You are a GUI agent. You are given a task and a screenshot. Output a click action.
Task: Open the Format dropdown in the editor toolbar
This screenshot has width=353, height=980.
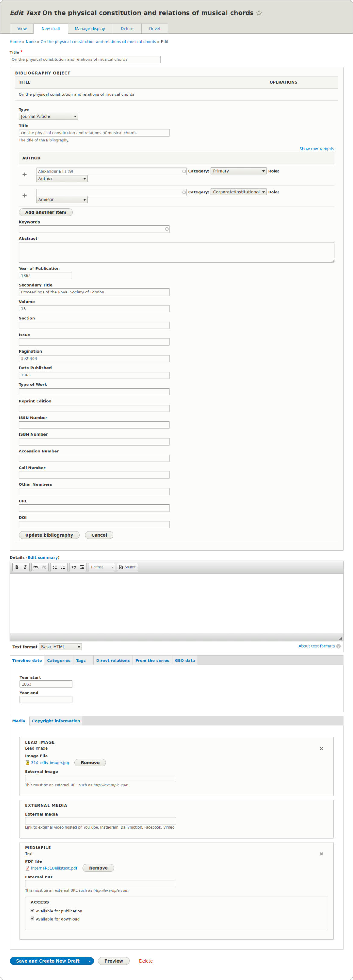coord(102,567)
